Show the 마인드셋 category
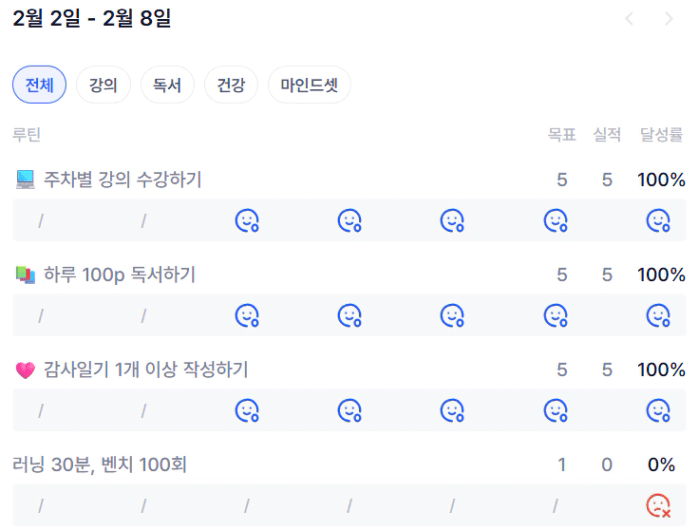 coord(309,86)
